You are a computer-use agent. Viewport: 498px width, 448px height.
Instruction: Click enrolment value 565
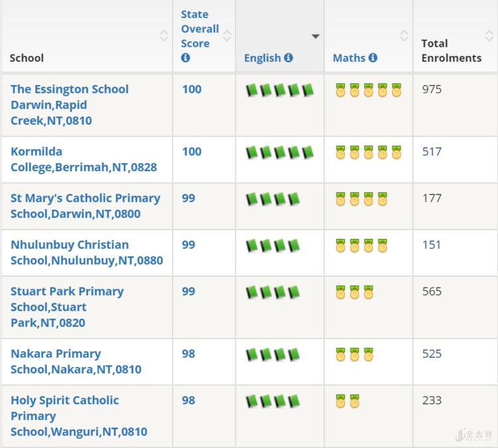pyautogui.click(x=432, y=291)
